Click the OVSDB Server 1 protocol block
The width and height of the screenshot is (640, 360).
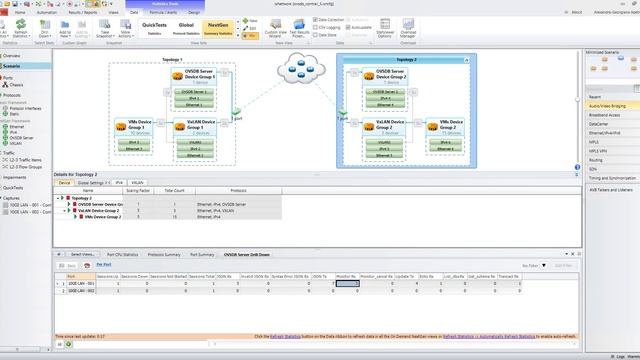(194, 92)
